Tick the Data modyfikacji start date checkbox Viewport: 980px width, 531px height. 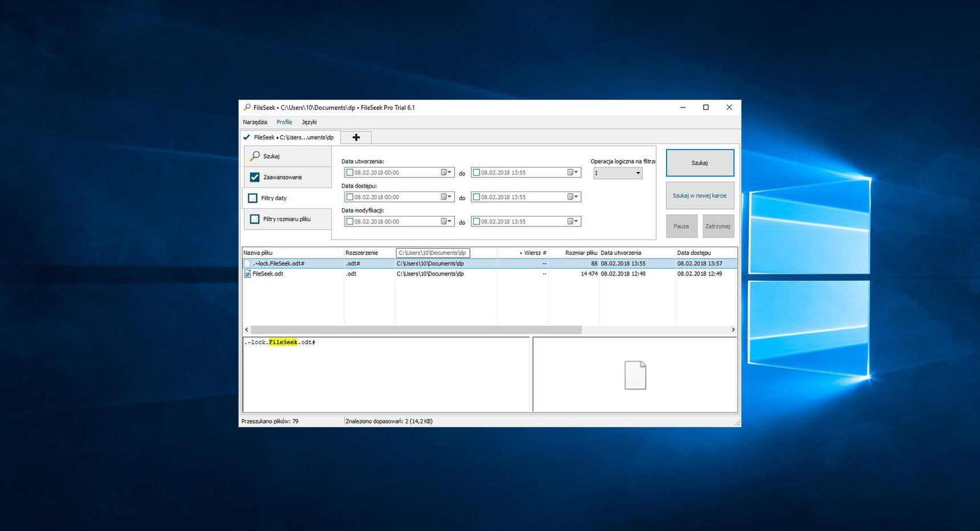350,222
